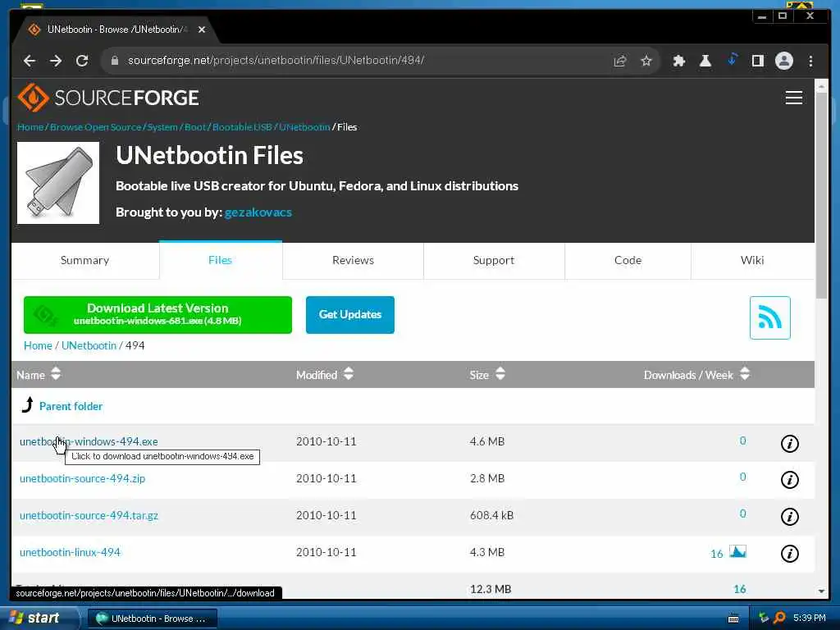This screenshot has width=840, height=630.
Task: Go back to previous page
Action: point(30,61)
